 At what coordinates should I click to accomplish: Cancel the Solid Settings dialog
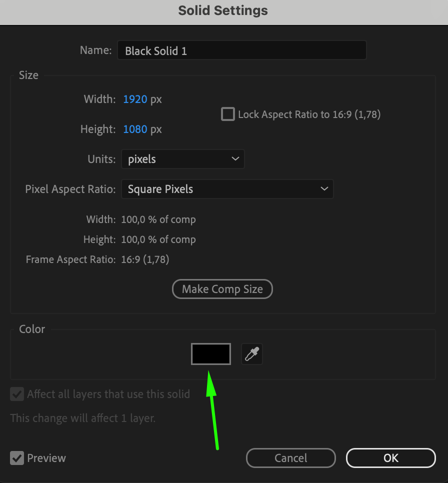coord(290,458)
